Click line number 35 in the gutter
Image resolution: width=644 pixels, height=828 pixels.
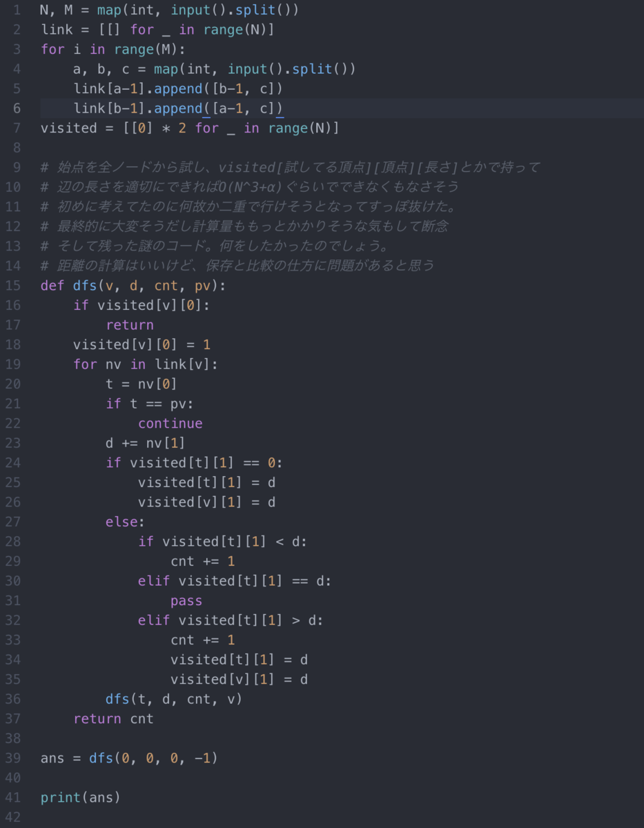[13, 678]
